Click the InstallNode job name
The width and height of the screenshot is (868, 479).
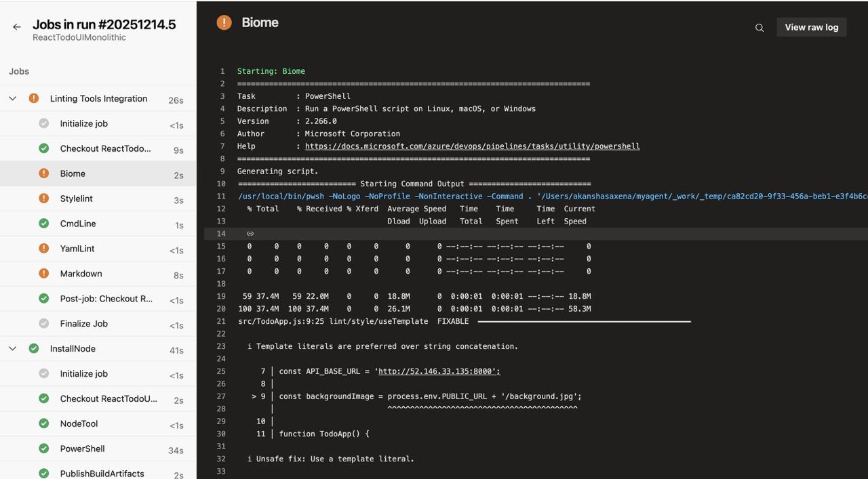click(x=73, y=348)
